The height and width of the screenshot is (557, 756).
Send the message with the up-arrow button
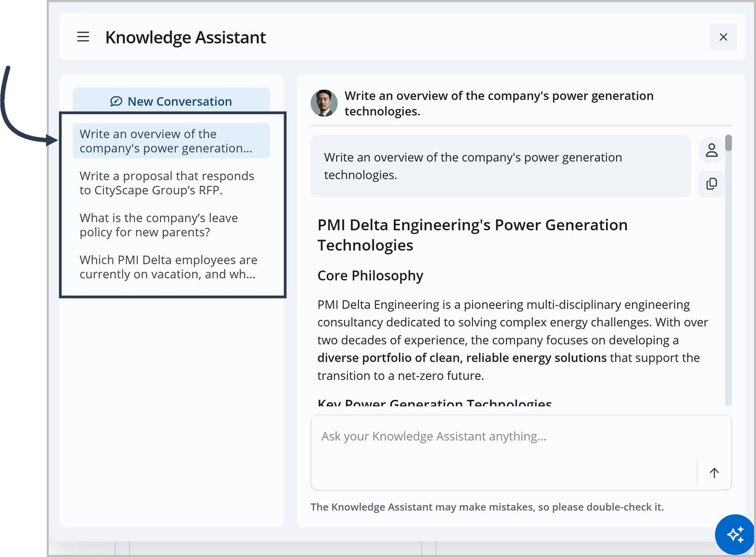click(x=714, y=473)
